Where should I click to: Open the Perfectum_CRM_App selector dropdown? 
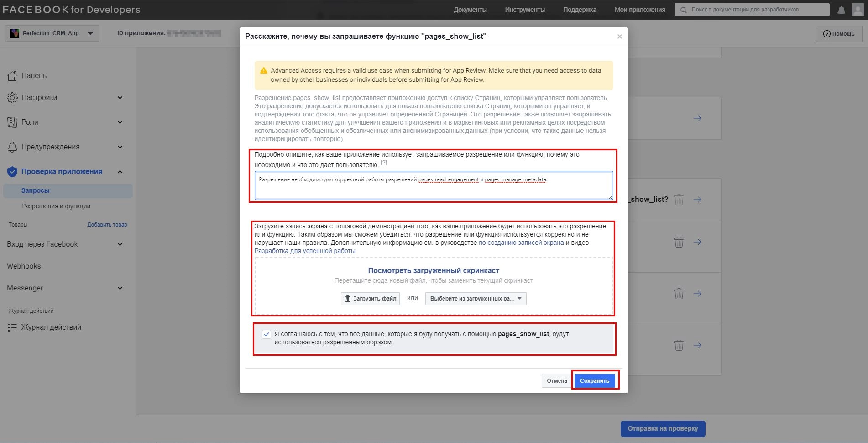[x=52, y=33]
